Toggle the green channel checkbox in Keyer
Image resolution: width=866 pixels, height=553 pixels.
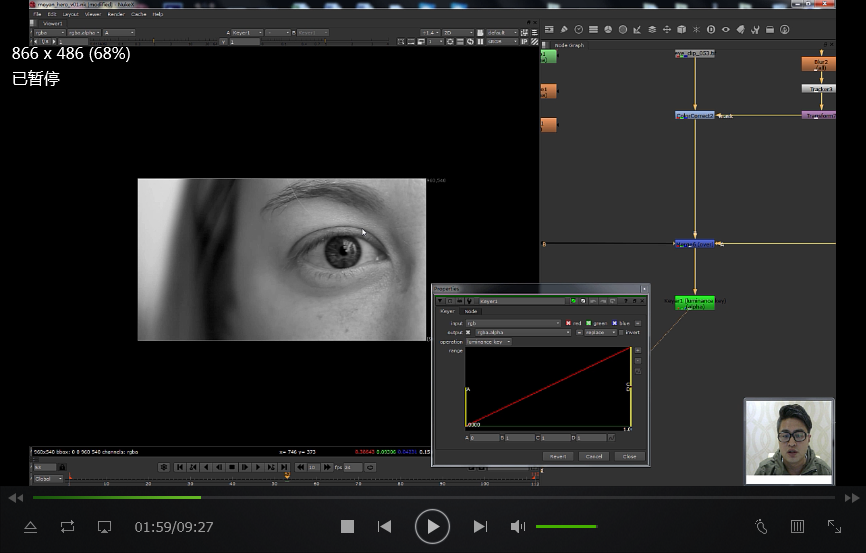pos(590,323)
